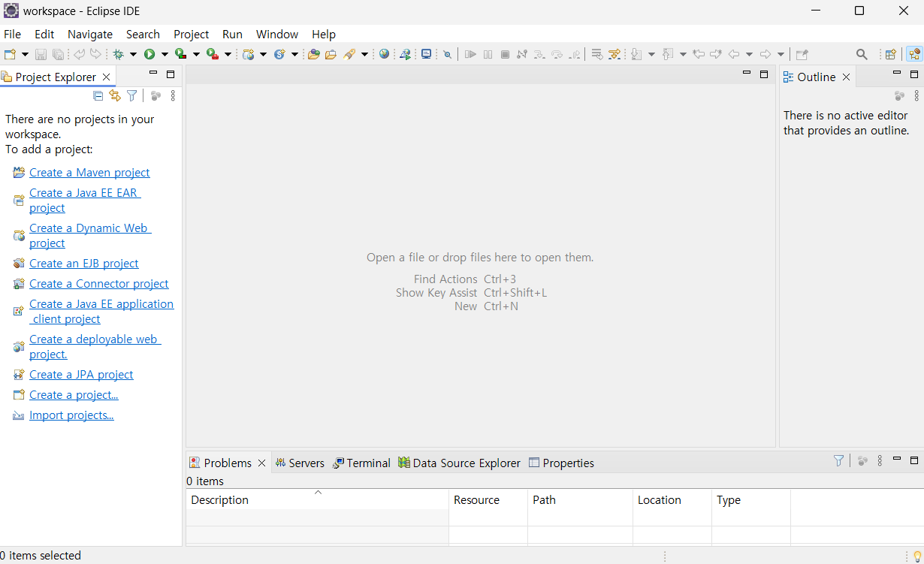Open the File menu
924x564 pixels.
12,34
